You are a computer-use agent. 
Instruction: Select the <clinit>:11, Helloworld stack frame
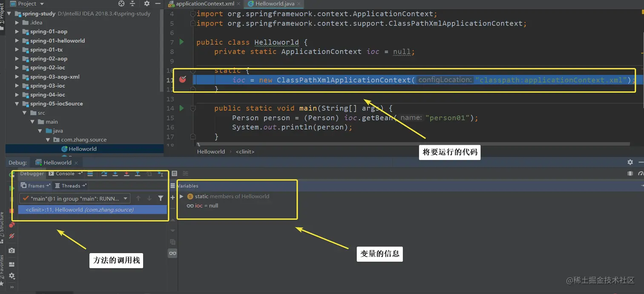(x=92, y=210)
